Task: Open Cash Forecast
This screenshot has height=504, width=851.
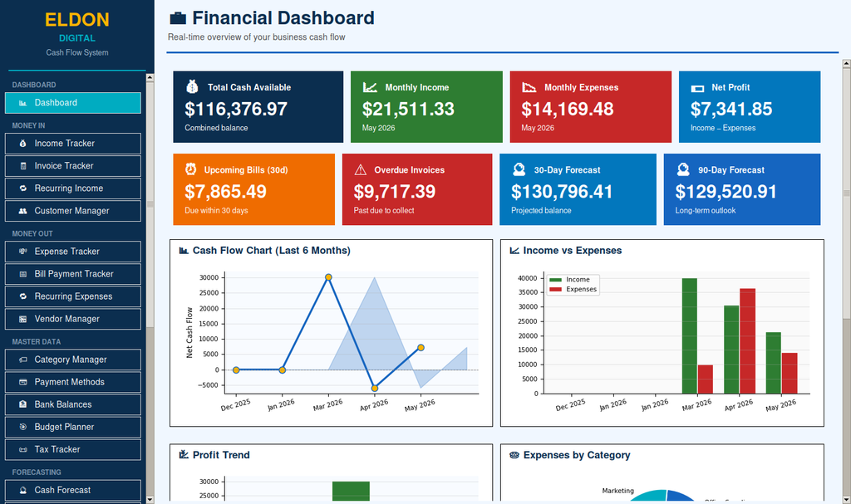Action: (x=73, y=491)
